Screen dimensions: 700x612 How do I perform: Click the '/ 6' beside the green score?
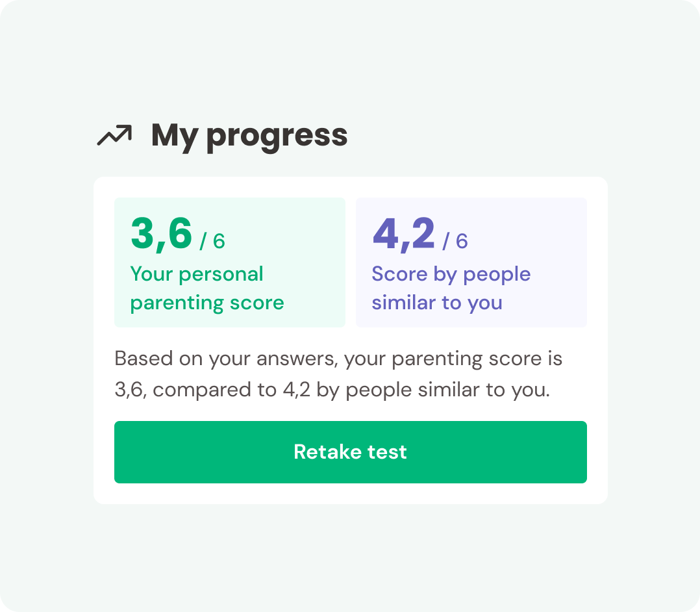pos(212,241)
